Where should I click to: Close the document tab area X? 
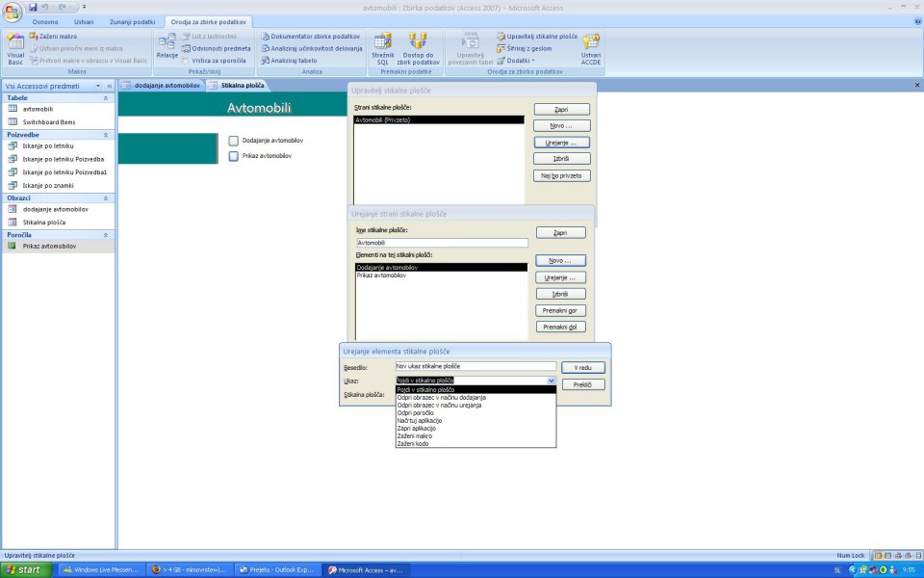[x=917, y=85]
